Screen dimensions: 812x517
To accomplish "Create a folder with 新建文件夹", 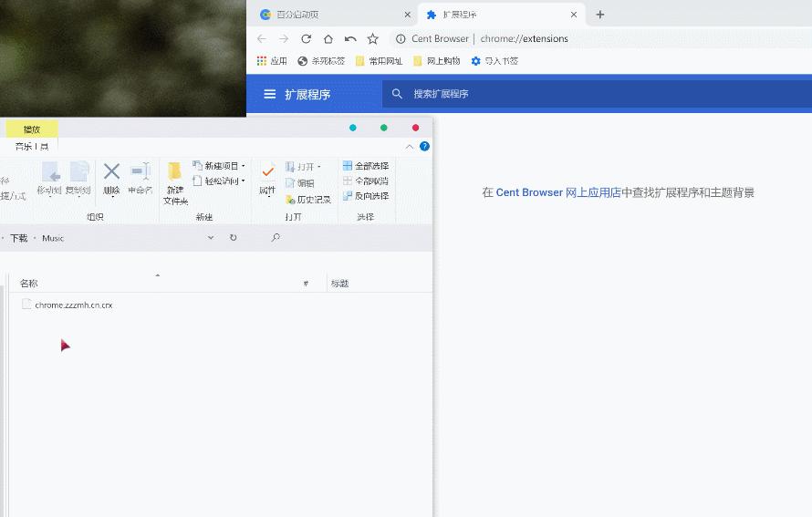I will tap(175, 183).
